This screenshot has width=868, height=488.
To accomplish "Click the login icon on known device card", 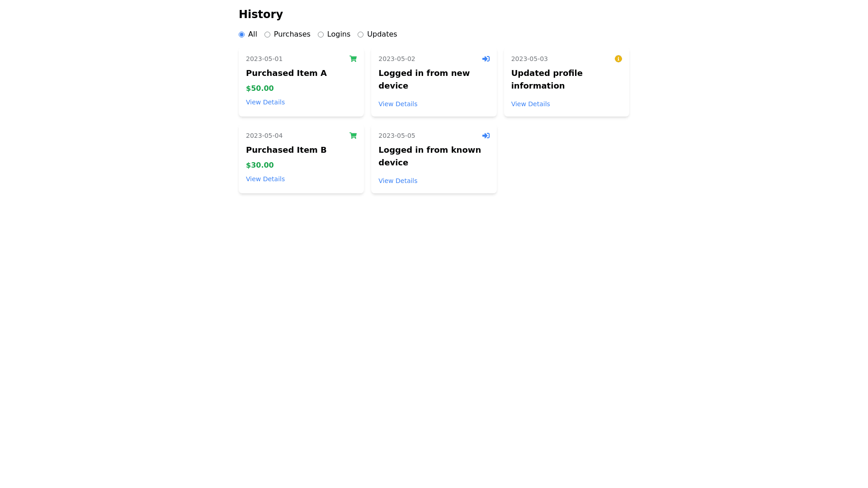I will (x=486, y=136).
